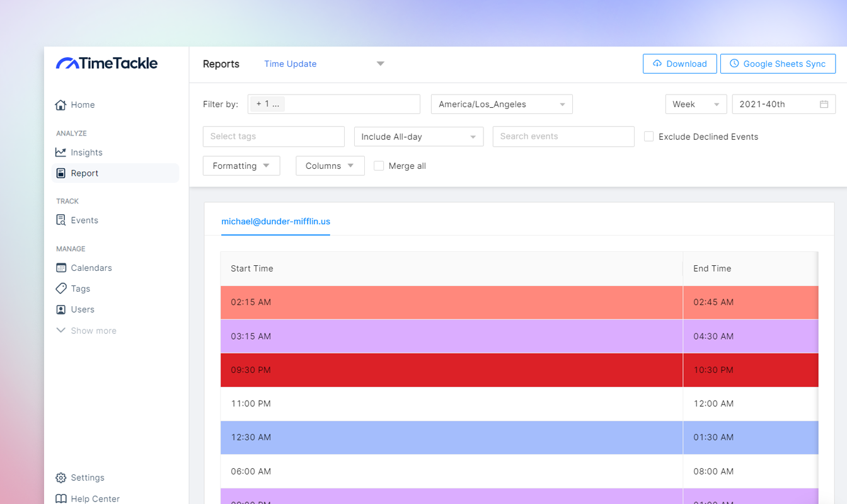Screen dimensions: 847x504
Task: Click the Report page icon
Action: [x=60, y=173]
